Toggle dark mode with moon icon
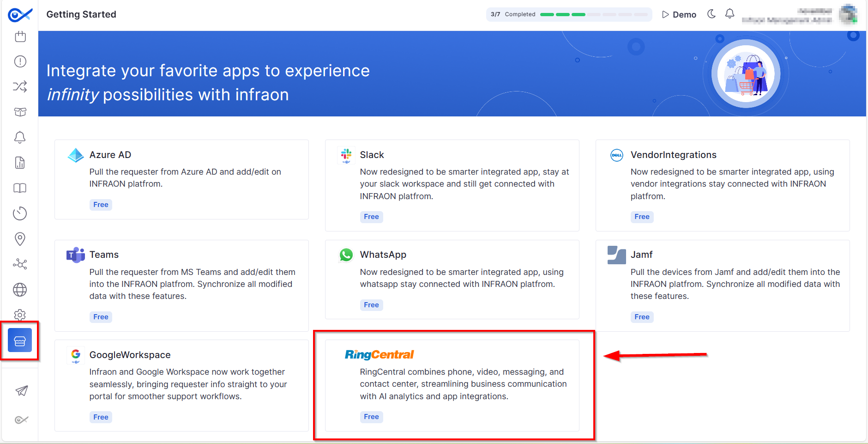The height and width of the screenshot is (444, 868). [711, 14]
